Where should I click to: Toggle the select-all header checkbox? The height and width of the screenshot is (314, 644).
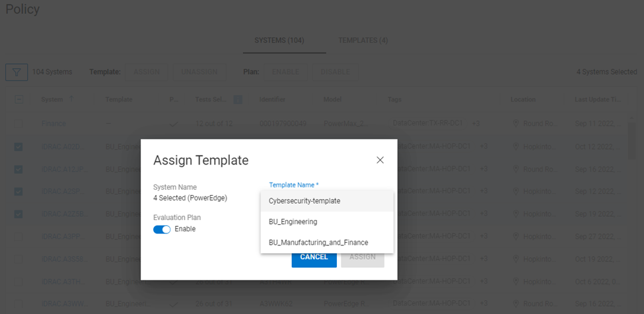pos(19,99)
